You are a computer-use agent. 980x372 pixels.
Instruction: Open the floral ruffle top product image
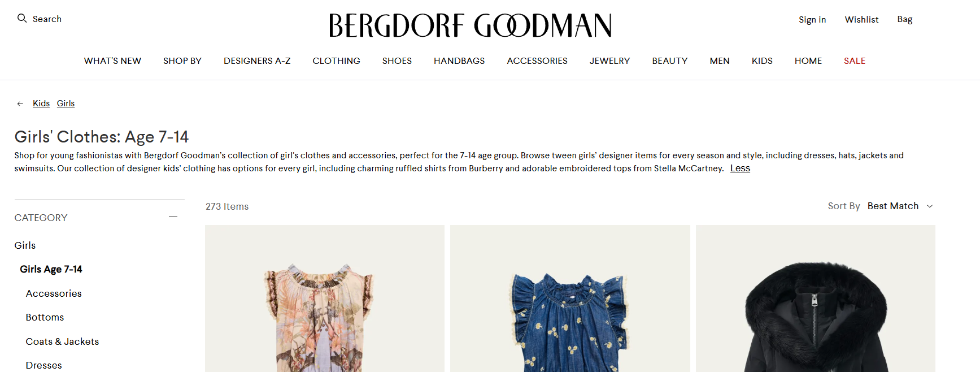coord(325,299)
